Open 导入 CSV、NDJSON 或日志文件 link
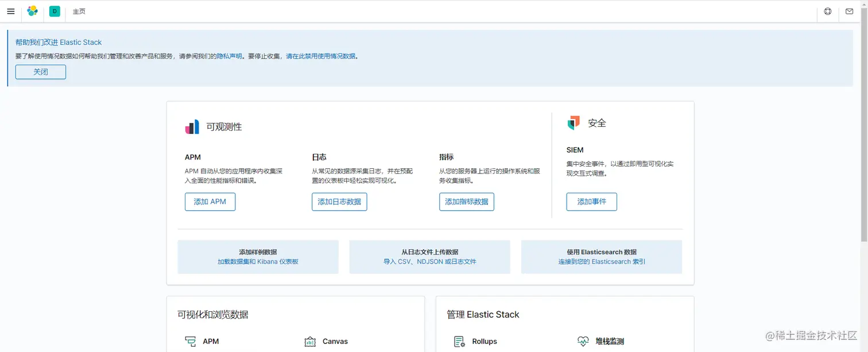 click(430, 261)
